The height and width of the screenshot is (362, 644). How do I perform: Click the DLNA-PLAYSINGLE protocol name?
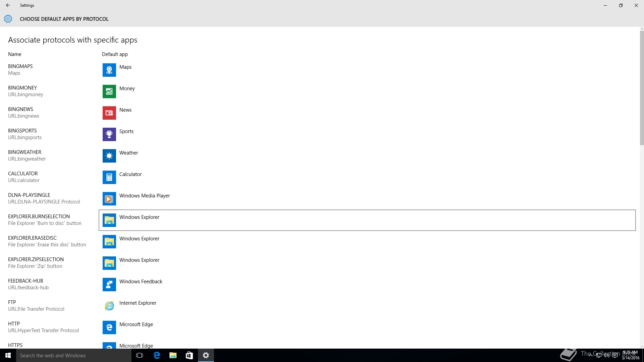29,195
